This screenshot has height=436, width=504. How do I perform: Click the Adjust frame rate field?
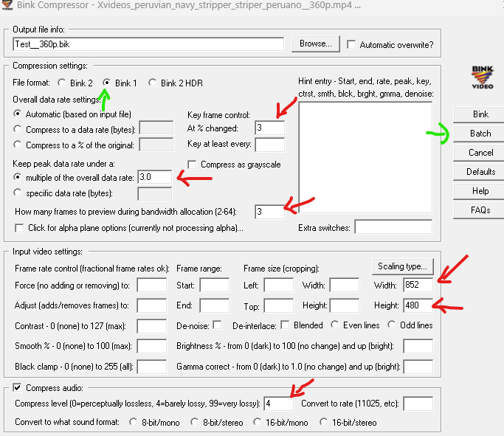(x=152, y=305)
